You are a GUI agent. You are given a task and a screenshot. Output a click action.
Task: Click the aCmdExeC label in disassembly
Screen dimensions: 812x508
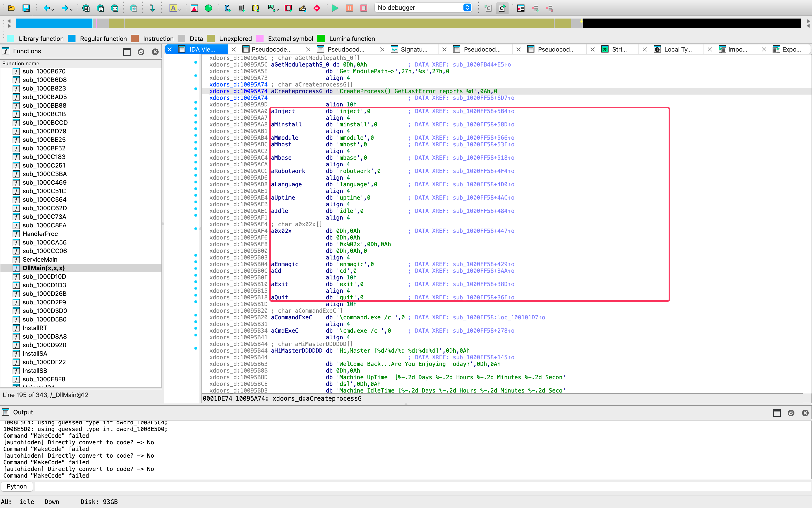point(284,331)
